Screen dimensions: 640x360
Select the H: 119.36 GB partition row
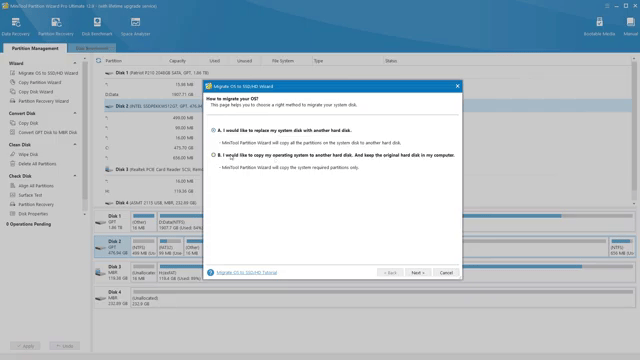click(x=153, y=191)
